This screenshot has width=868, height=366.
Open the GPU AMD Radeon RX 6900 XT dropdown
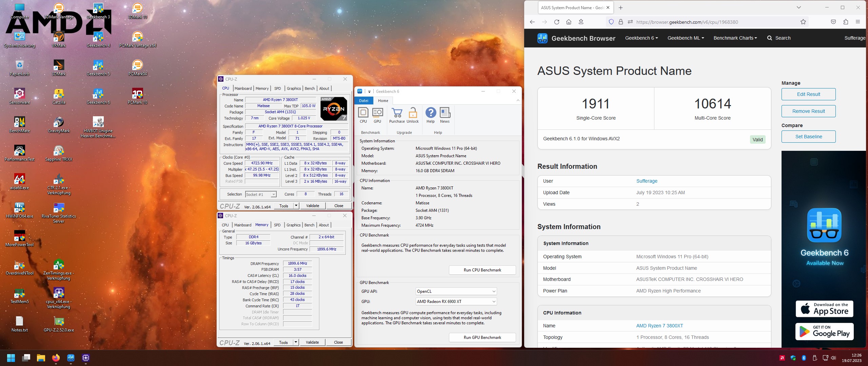pyautogui.click(x=456, y=302)
